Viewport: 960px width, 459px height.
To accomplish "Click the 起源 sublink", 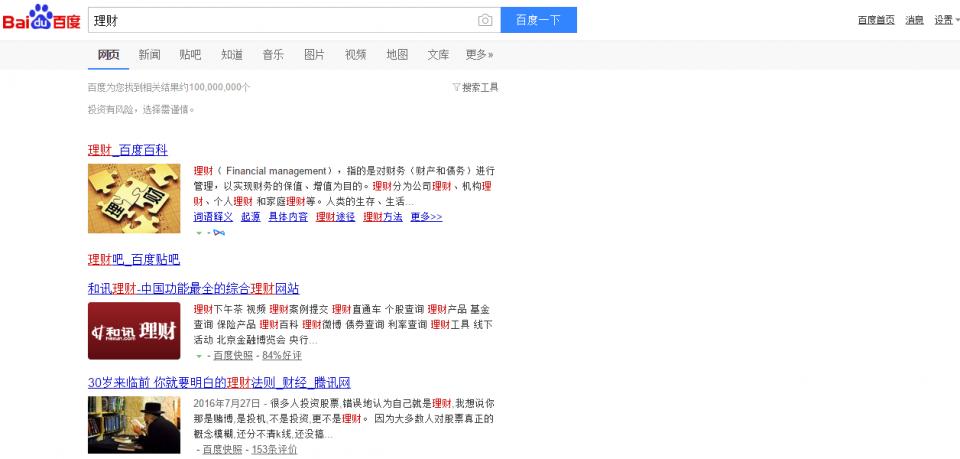I will [250, 217].
